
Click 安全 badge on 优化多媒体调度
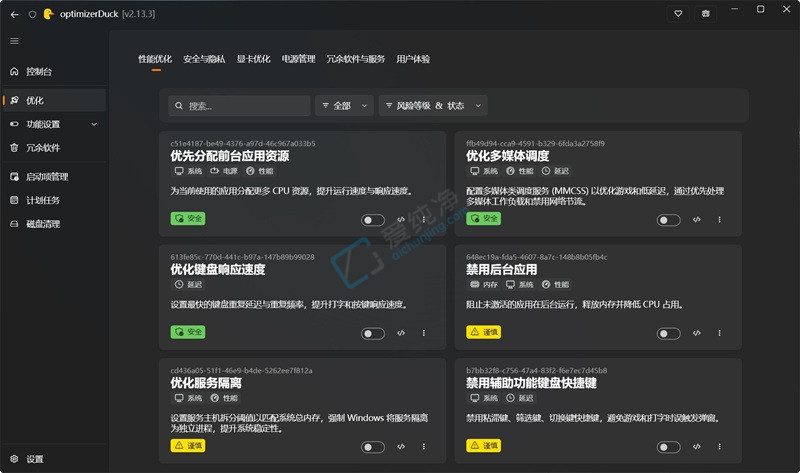pos(483,218)
